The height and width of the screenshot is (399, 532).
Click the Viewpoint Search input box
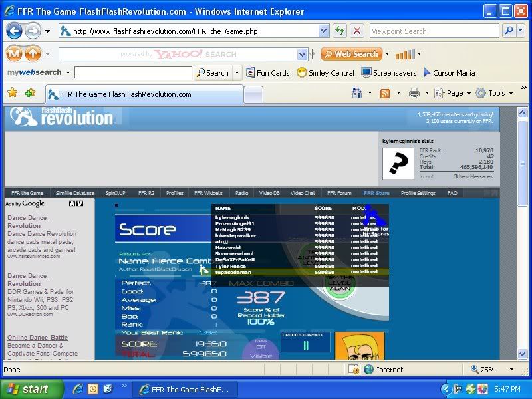[434, 31]
